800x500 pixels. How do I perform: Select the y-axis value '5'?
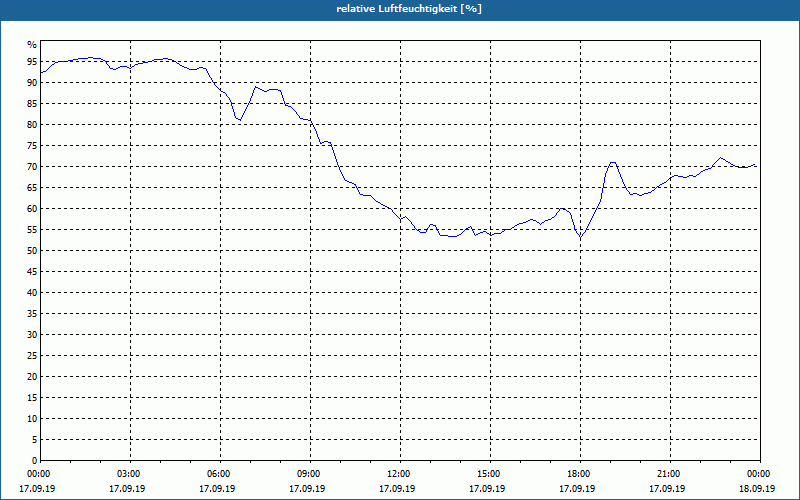pos(35,440)
